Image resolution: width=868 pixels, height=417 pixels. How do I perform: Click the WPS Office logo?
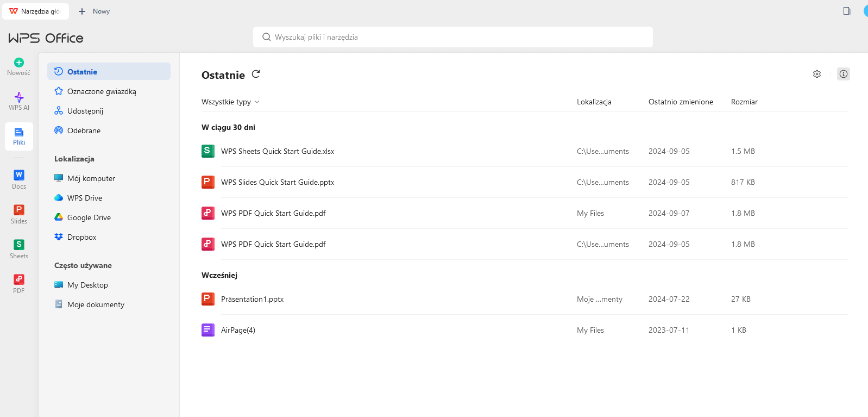[46, 38]
